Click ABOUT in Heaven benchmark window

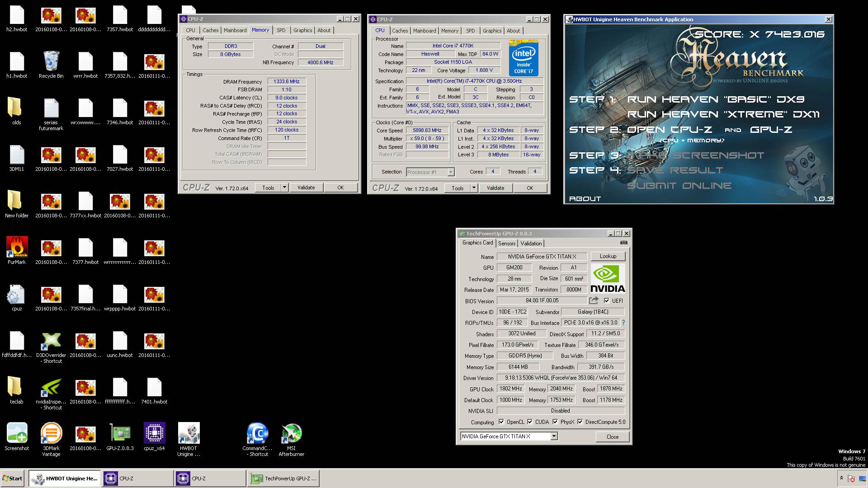[x=585, y=199]
